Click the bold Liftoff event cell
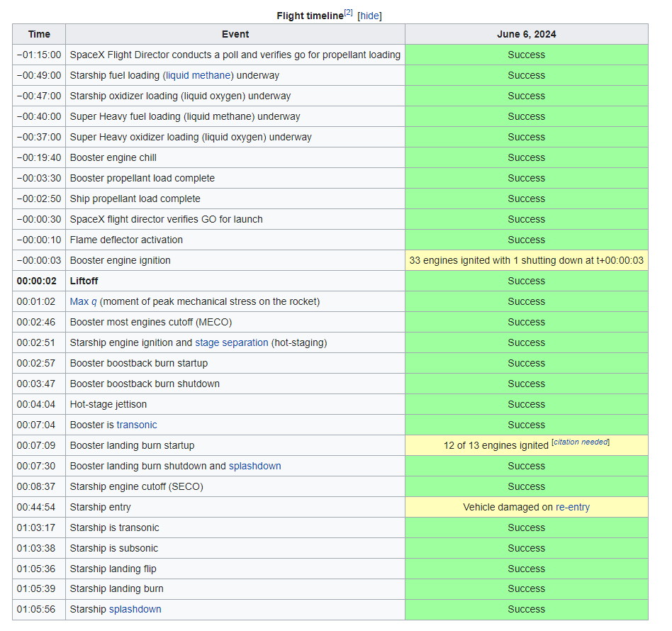Viewport: 672px width, 631px height. (84, 281)
